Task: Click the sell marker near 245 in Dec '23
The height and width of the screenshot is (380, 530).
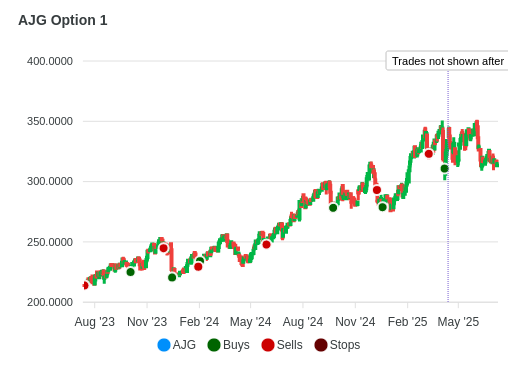Action: point(164,248)
